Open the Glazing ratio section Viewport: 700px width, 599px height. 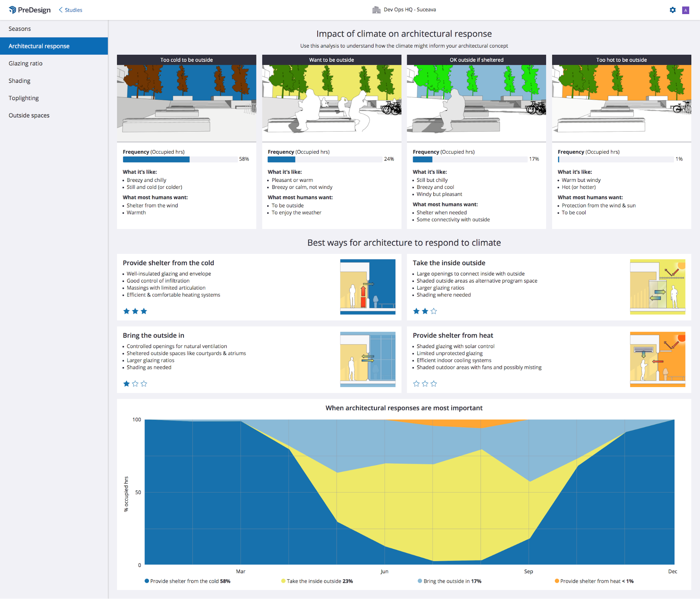[26, 63]
